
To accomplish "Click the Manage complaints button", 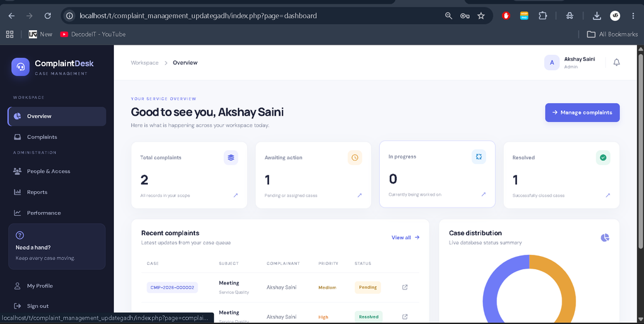I will [x=582, y=113].
